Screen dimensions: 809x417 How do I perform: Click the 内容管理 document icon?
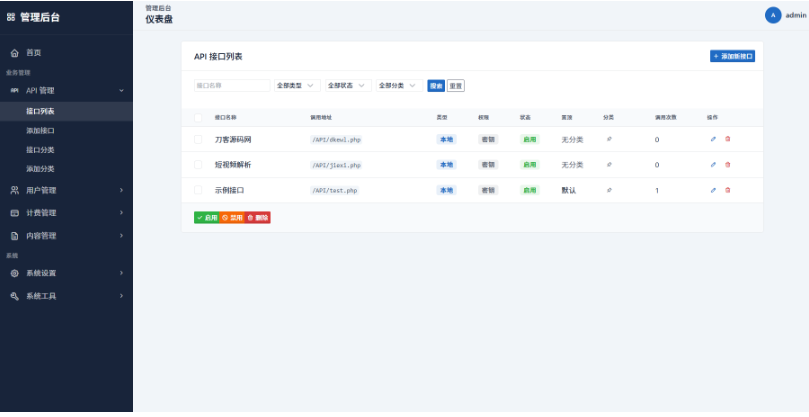pos(14,236)
